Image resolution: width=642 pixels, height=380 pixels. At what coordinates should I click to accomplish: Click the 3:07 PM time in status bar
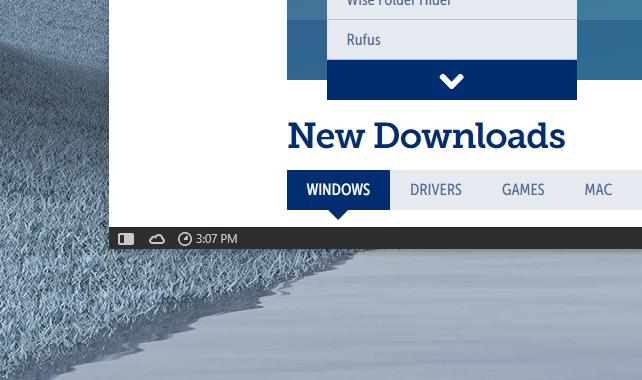point(217,239)
